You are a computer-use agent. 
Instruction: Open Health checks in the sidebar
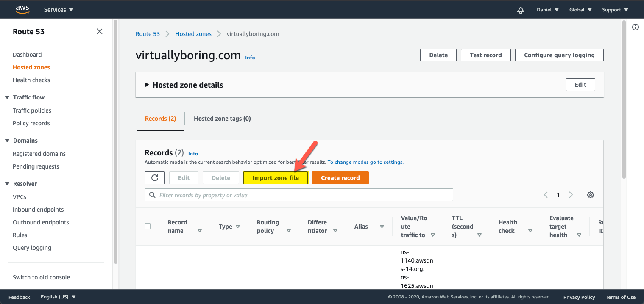[x=31, y=80]
